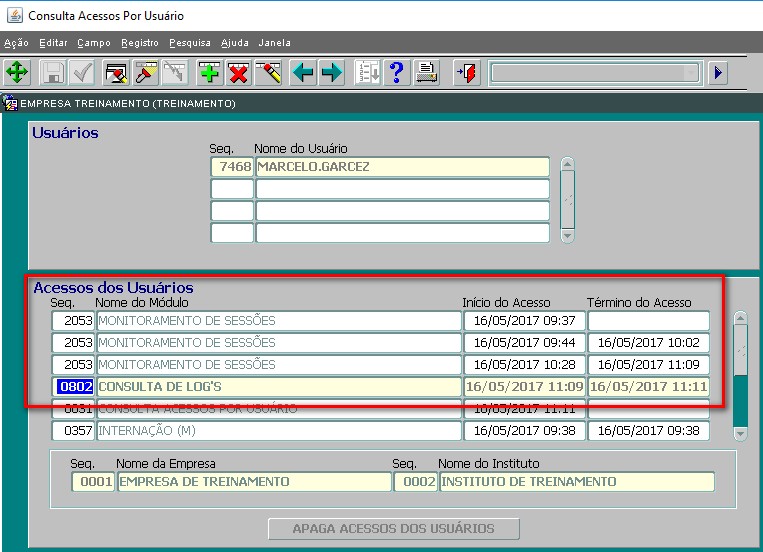The height and width of the screenshot is (552, 763).
Task: Clear record with the pencil eraser icon
Action: pos(268,73)
